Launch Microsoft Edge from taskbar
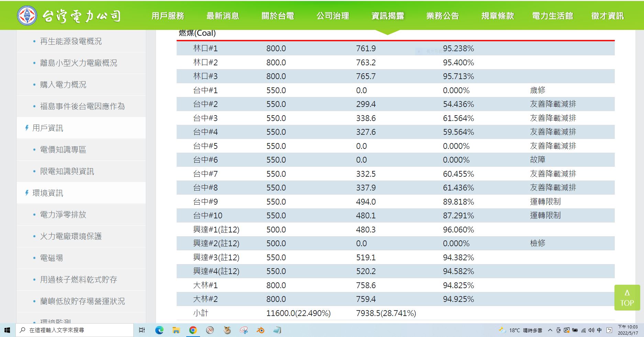This screenshot has width=644, height=337. [x=159, y=330]
